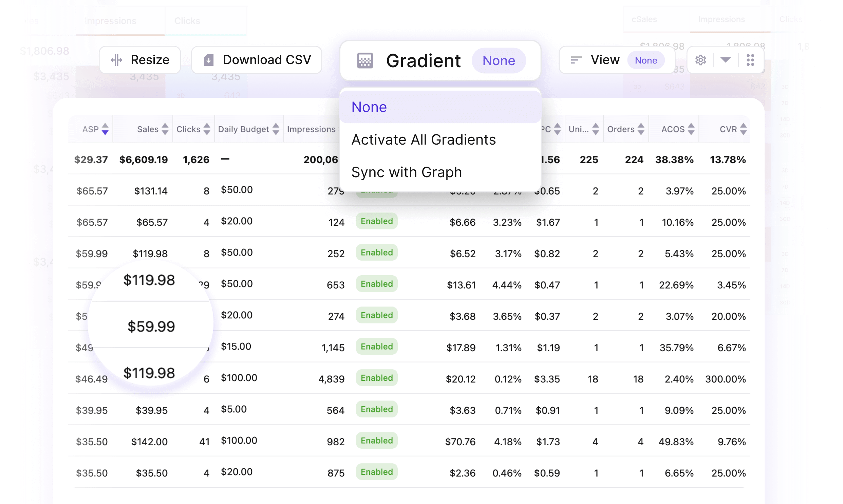Click the View lines icon
Image resolution: width=843 pixels, height=504 pixels.
point(576,60)
